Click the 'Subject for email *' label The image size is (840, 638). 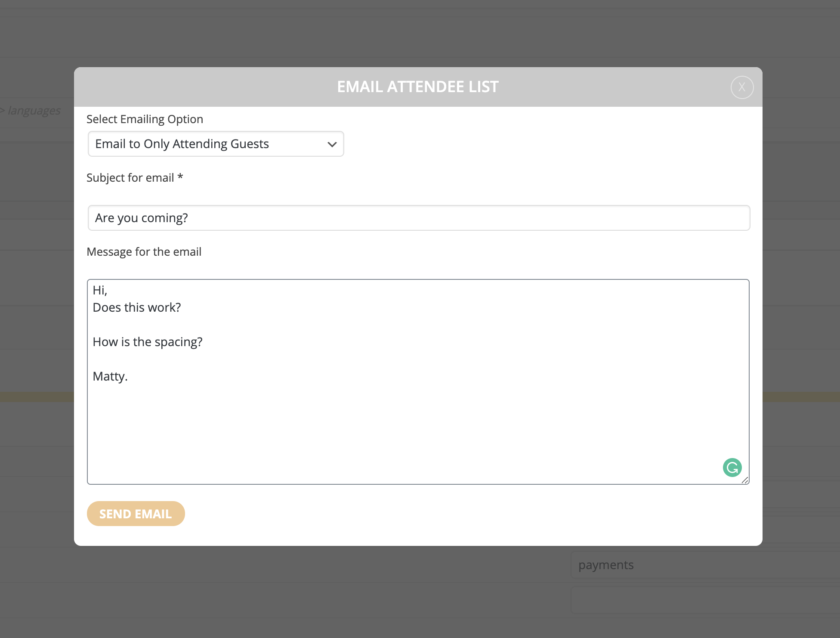tap(134, 178)
